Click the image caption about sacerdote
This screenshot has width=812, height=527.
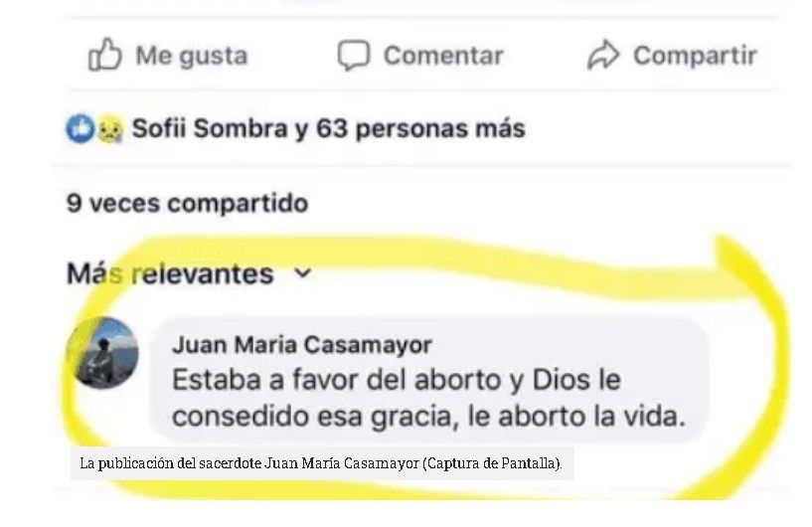point(321,462)
